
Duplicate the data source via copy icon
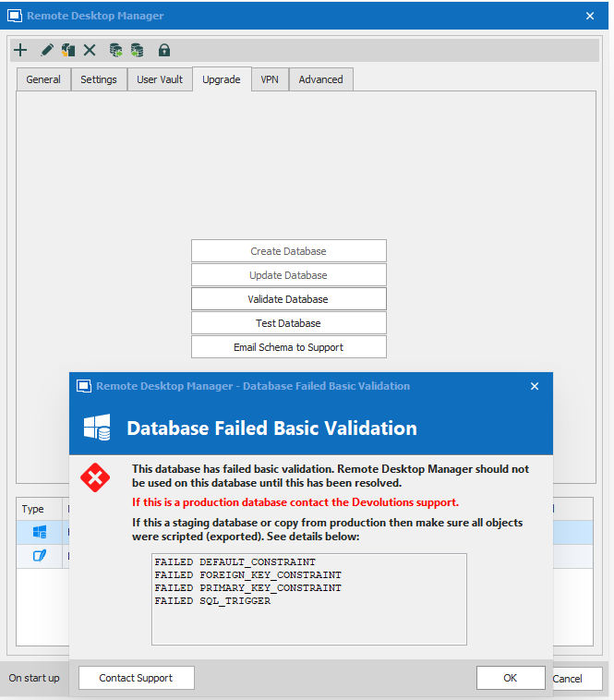(68, 50)
